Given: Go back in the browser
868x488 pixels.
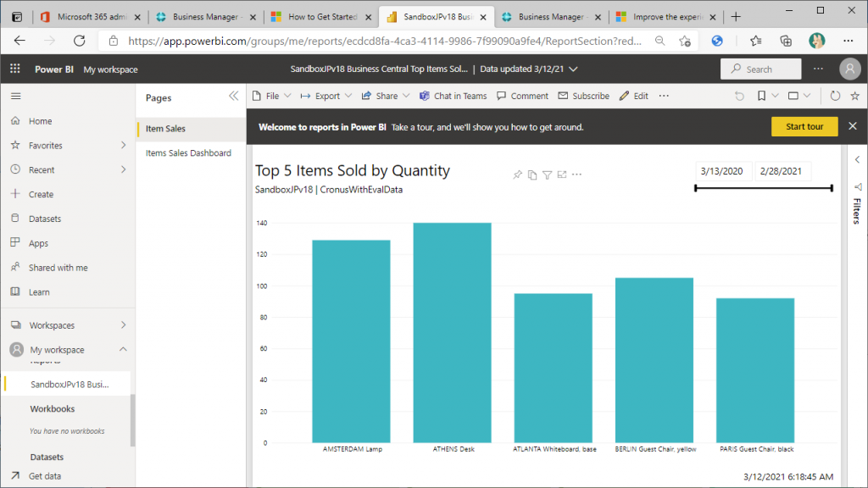Looking at the screenshot, I should click(x=20, y=41).
